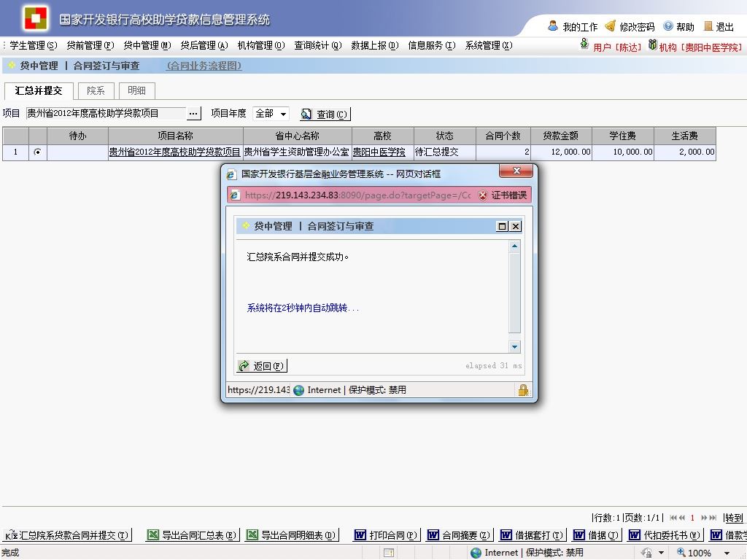Image resolution: width=747 pixels, height=560 pixels.
Task: Click the user icon beside 用户[陈达]
Action: (584, 44)
